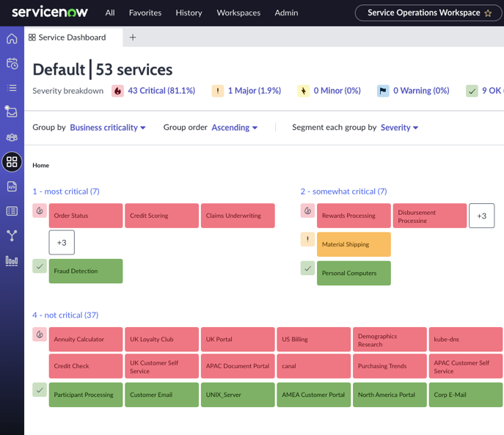Image resolution: width=504 pixels, height=435 pixels.
Task: Click the Critical flame icon in severity breakdown
Action: 117,91
